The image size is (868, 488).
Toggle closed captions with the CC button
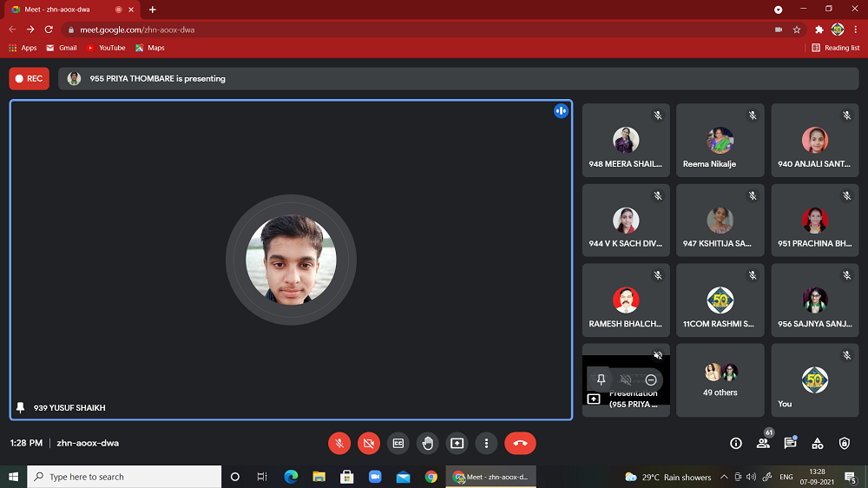(398, 443)
